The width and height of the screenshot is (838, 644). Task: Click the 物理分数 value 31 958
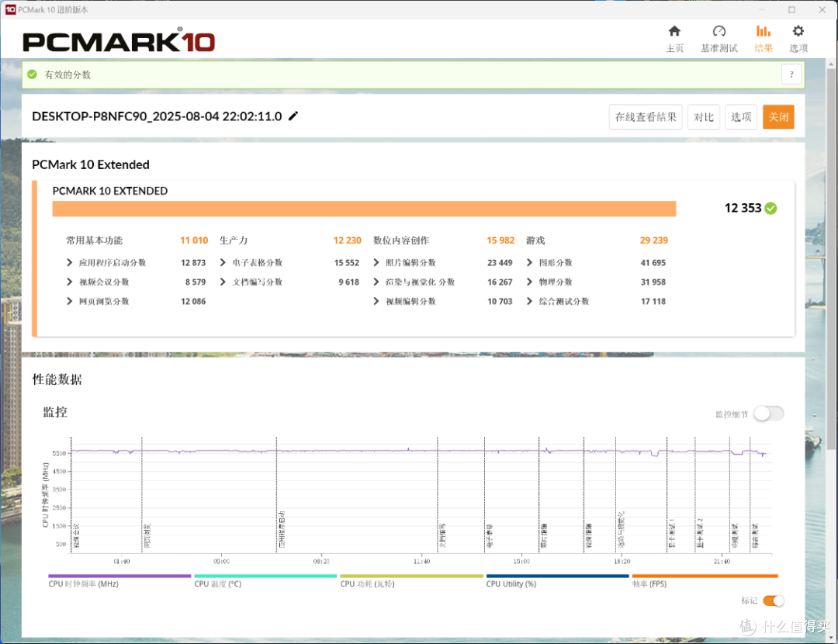(x=653, y=282)
